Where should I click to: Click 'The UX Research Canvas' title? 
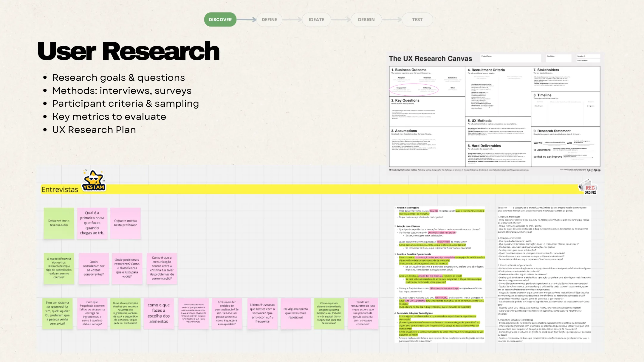[x=431, y=59]
